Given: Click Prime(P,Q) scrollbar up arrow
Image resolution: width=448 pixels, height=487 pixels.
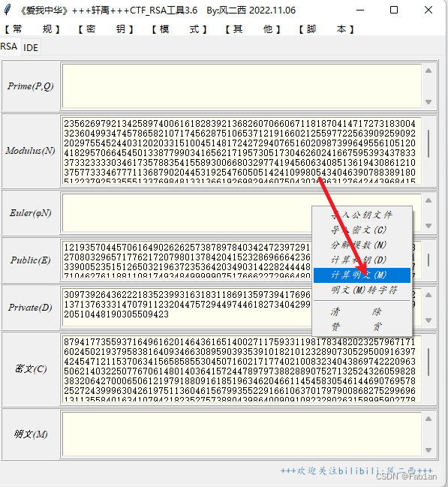Looking at the screenshot, I should click(428, 71).
